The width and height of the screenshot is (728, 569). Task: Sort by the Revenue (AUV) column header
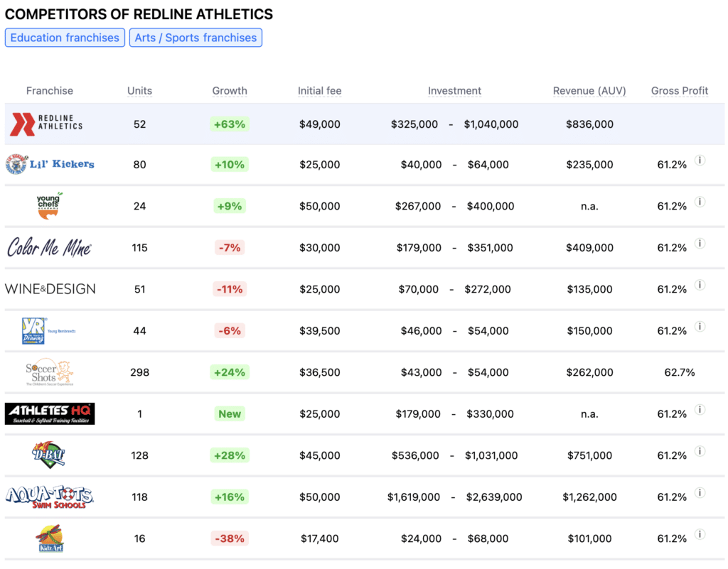click(x=589, y=90)
